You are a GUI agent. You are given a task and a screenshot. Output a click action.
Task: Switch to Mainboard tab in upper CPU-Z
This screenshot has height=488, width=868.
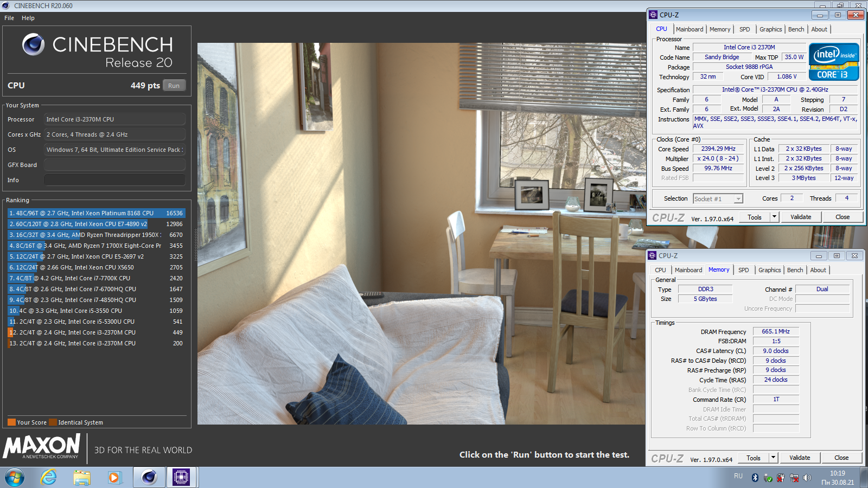690,29
